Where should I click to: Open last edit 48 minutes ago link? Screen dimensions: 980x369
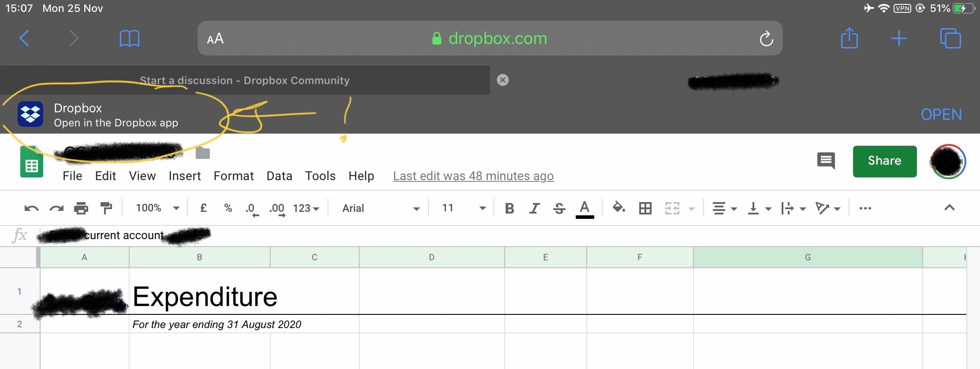point(473,176)
